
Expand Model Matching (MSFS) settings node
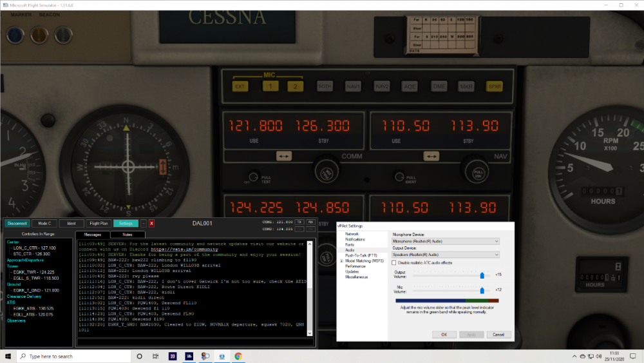tap(341, 261)
